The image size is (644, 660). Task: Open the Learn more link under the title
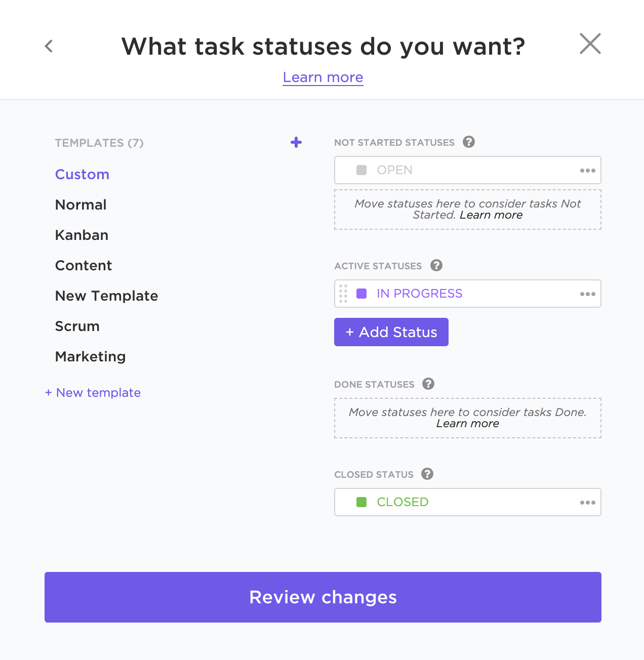coord(323,77)
